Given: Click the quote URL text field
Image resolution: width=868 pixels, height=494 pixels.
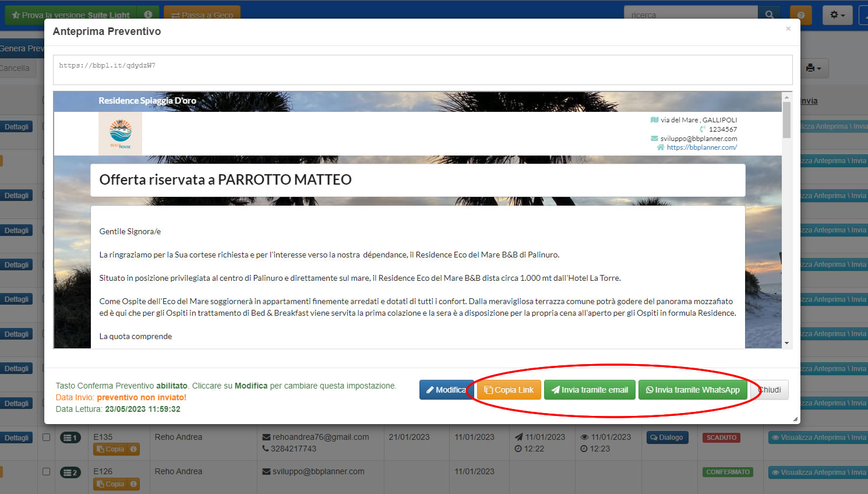Looking at the screenshot, I should [x=422, y=70].
